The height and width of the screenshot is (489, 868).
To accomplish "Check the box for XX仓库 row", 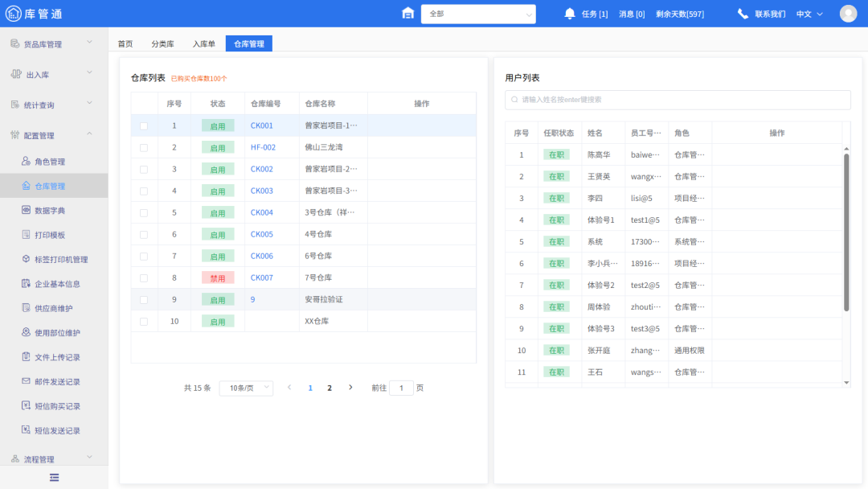I will point(144,322).
